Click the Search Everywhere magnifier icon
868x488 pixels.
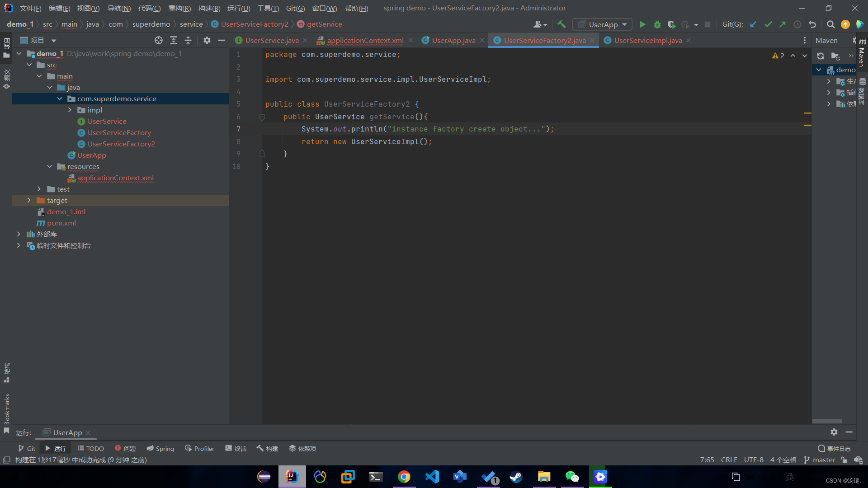click(830, 24)
